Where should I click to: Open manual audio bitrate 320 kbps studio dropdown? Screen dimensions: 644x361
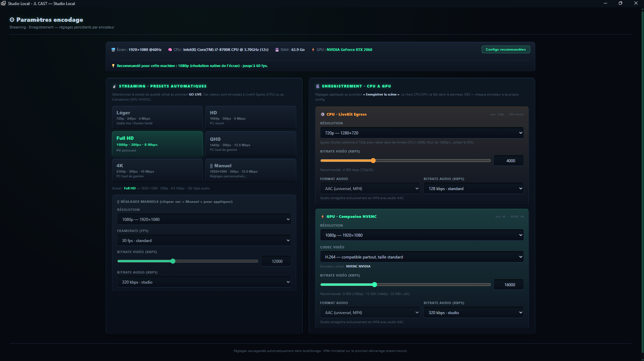pos(204,282)
